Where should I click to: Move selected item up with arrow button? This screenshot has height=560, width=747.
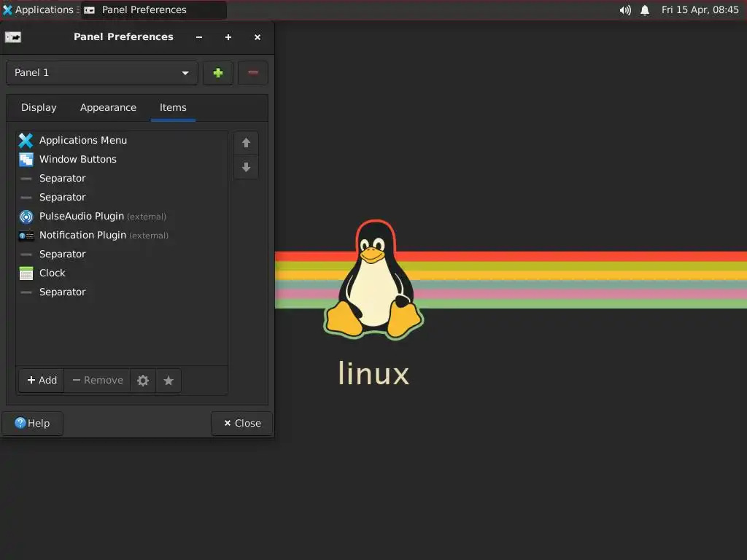[x=246, y=143]
